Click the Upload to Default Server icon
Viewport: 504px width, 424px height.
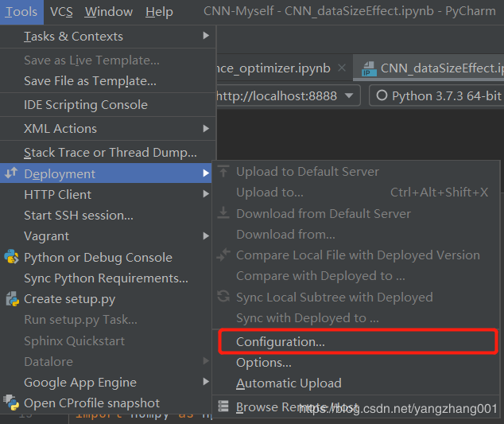(223, 172)
